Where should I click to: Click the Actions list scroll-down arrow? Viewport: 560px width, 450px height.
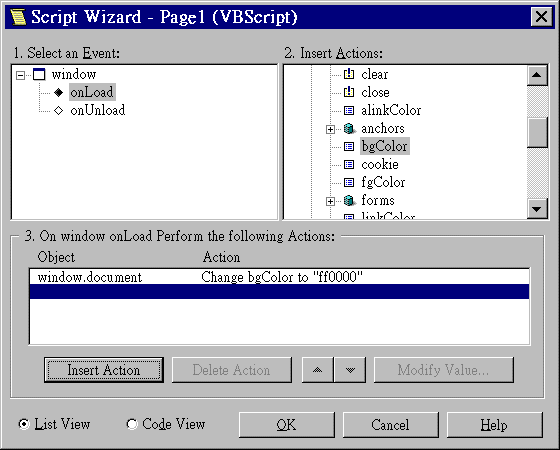(538, 208)
